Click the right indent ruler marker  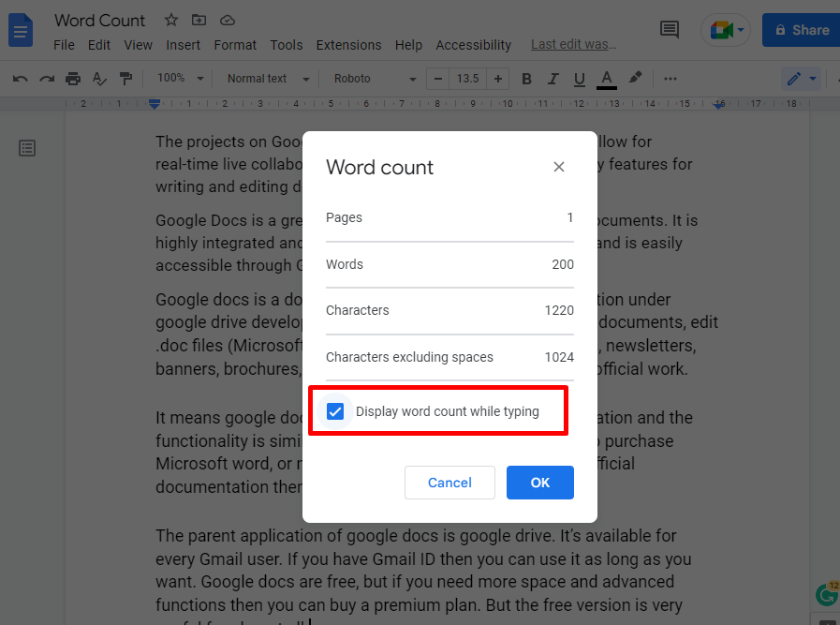pos(719,105)
